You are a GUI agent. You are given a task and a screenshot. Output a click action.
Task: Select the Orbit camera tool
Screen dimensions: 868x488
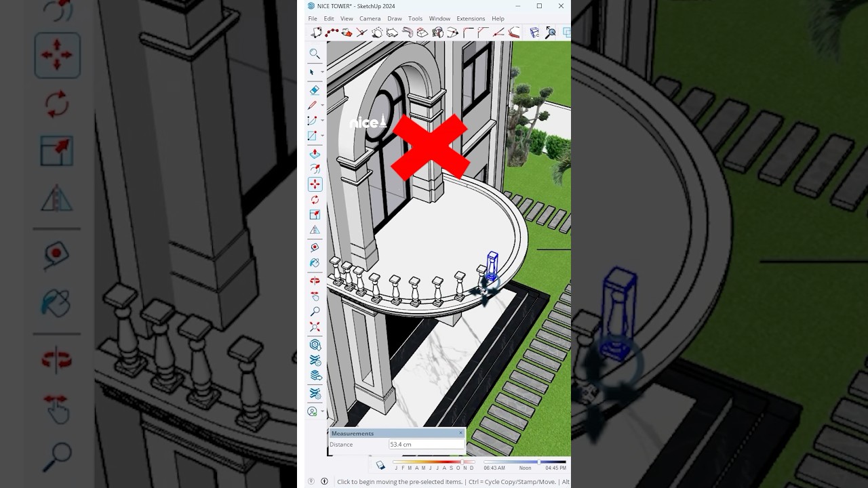(x=315, y=281)
